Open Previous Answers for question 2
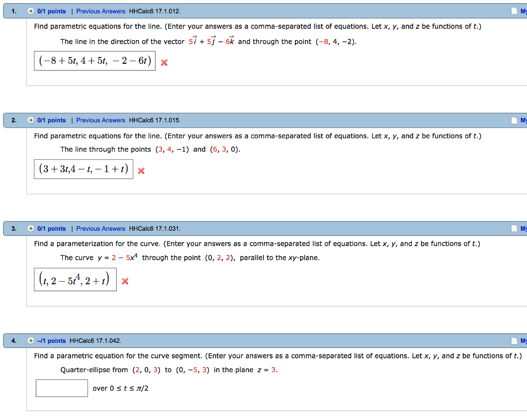The image size is (527, 420). click(100, 120)
